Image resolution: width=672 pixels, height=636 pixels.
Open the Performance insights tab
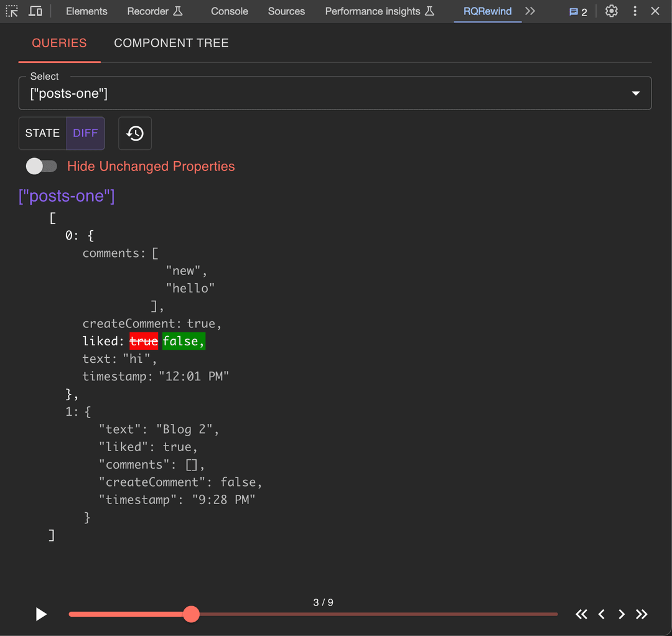tap(379, 11)
